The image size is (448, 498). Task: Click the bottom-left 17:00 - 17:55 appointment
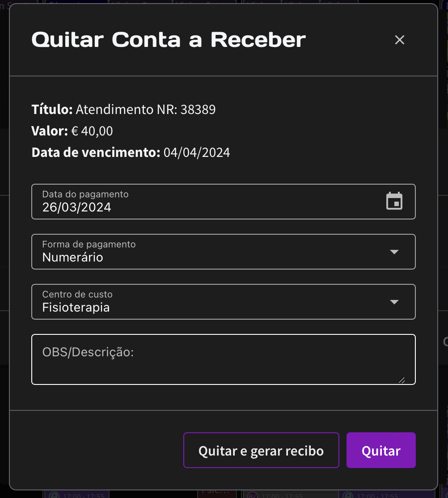coord(76,495)
